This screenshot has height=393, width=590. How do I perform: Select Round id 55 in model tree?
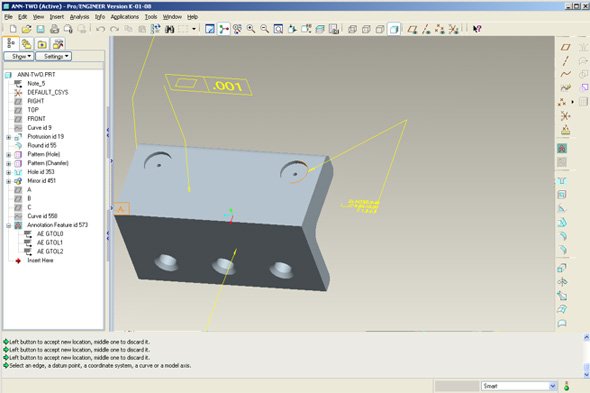42,145
